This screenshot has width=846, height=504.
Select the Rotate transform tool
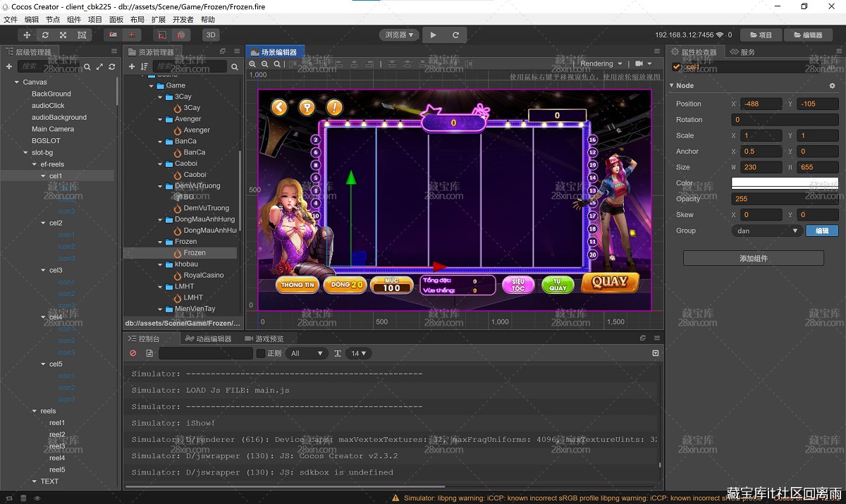tap(45, 35)
